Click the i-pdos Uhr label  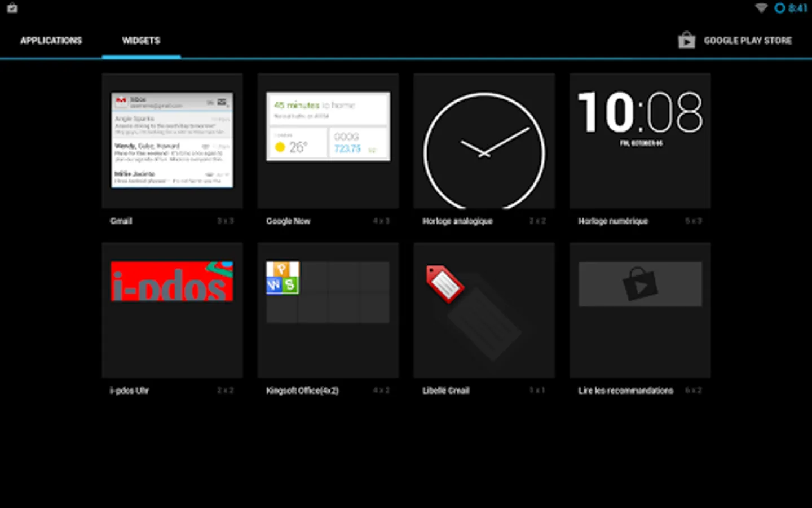coord(129,390)
